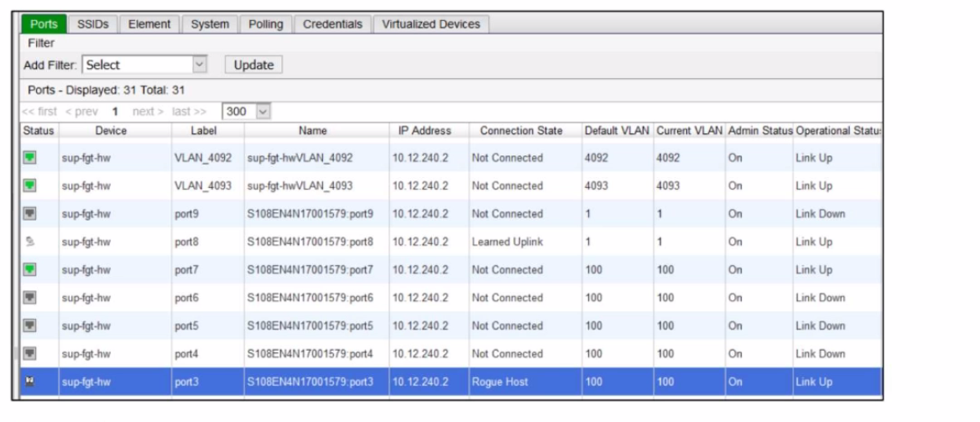Open the Credentials tab
The image size is (980, 422).
[332, 24]
